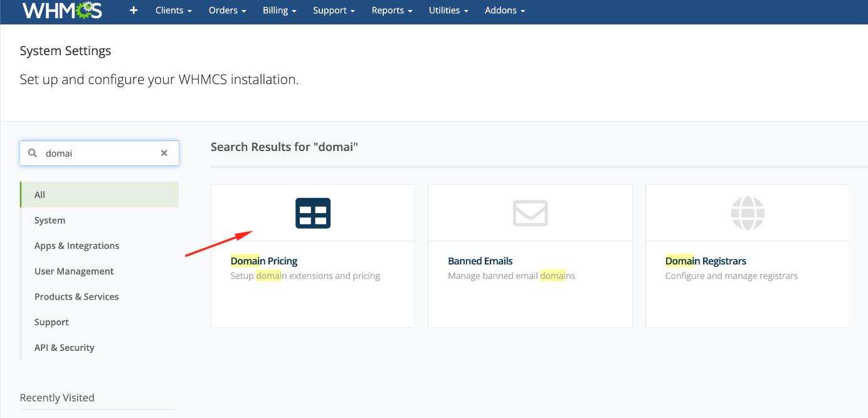The image size is (868, 418).
Task: Select the Apps & Integrations category
Action: (77, 246)
